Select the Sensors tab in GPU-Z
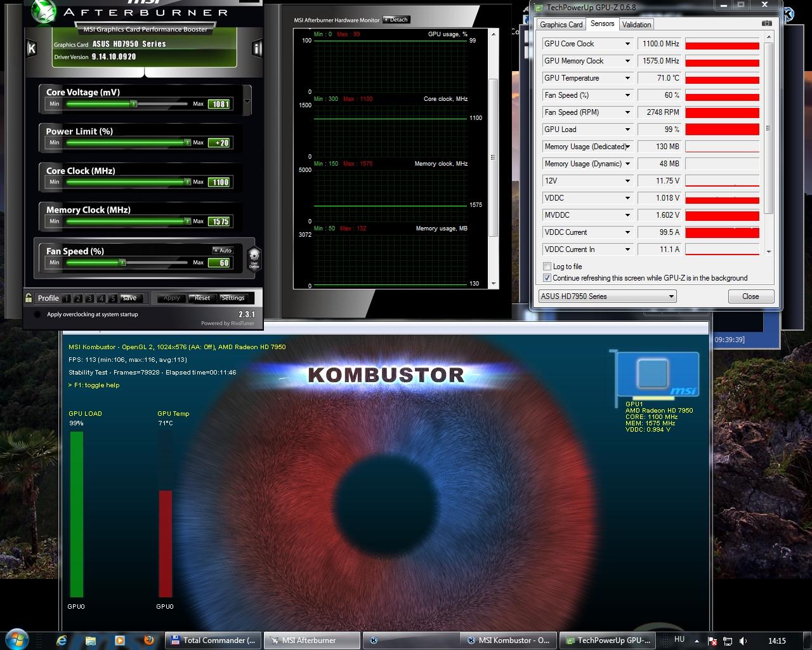This screenshot has height=650, width=812. [602, 23]
